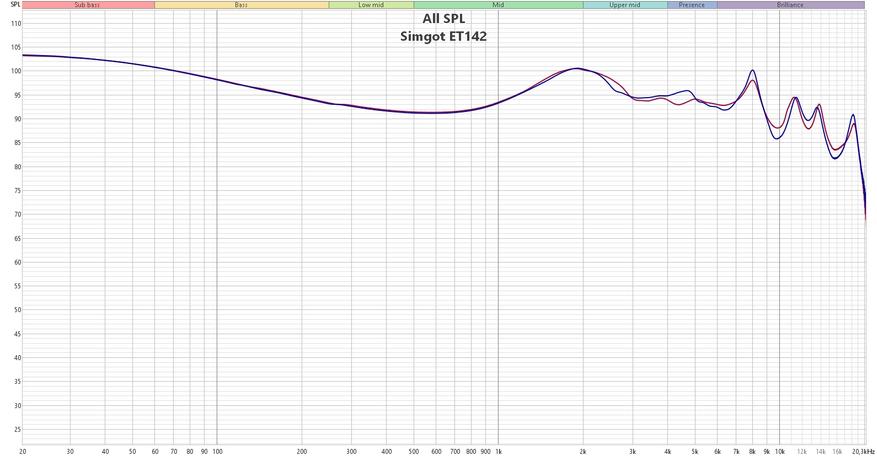Click the Bass band label
Image resolution: width=877 pixels, height=458 pixels.
[x=242, y=5]
